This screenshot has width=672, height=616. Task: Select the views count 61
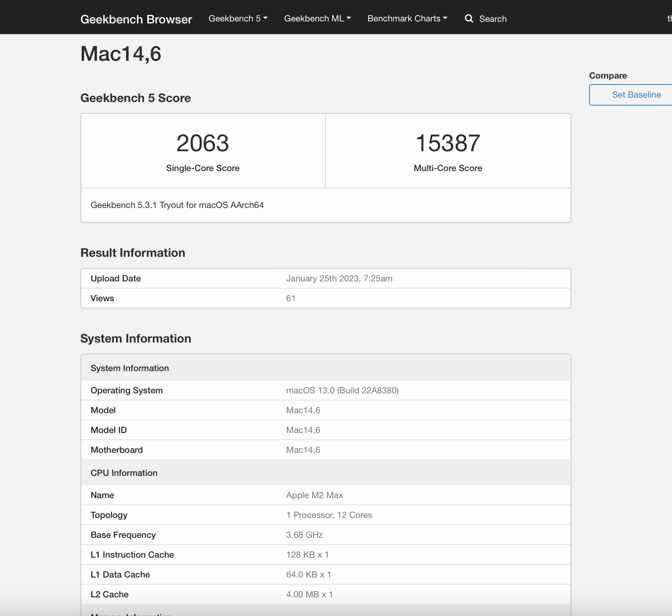click(291, 298)
